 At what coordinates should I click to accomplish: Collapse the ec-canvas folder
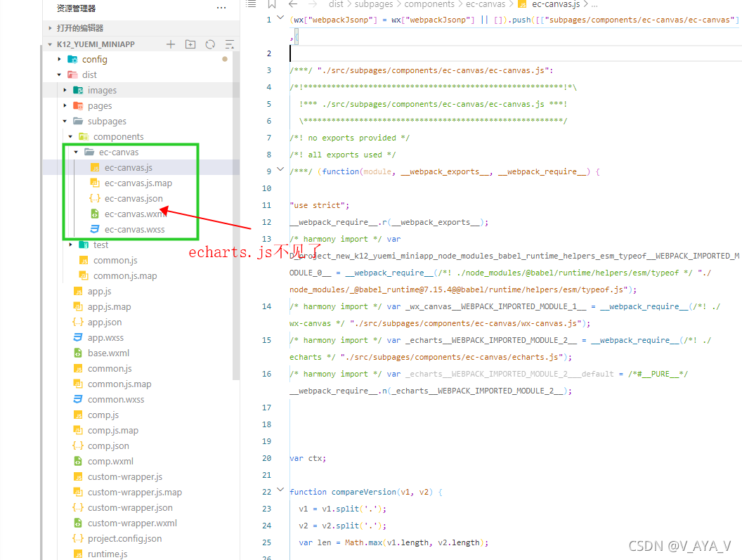pos(76,152)
